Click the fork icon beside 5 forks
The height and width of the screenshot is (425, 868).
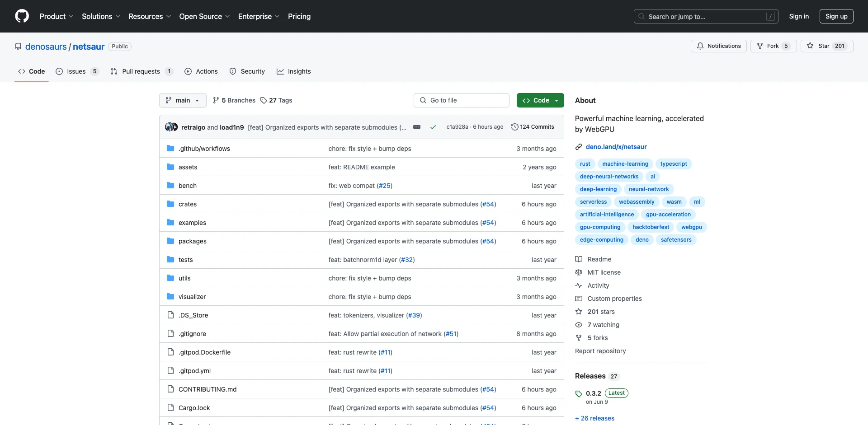(x=579, y=338)
